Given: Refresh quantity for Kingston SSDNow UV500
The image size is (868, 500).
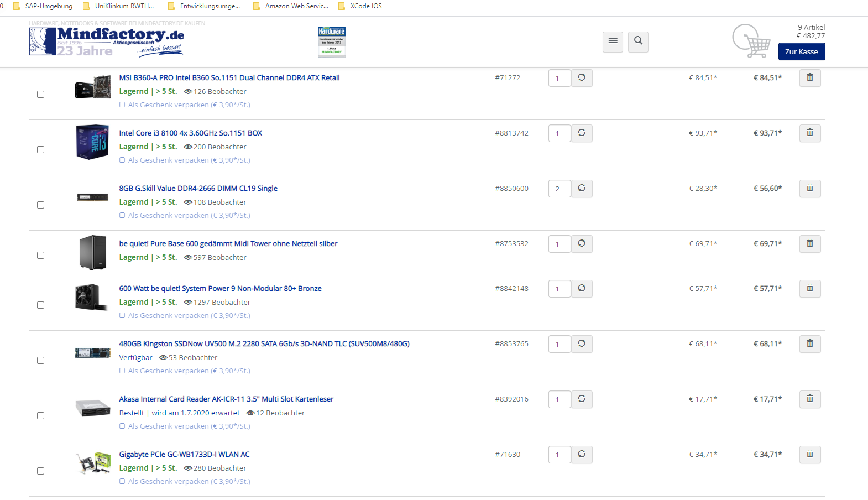Looking at the screenshot, I should click(x=582, y=344).
